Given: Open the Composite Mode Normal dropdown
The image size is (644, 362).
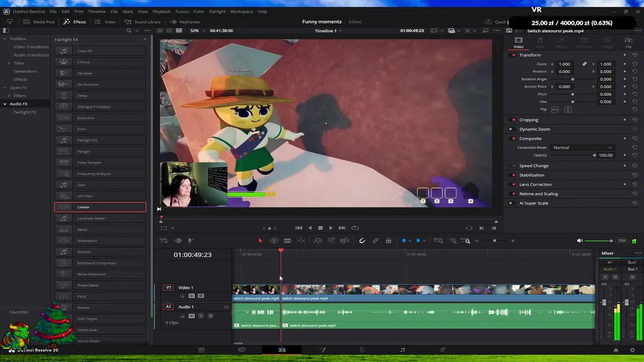Looking at the screenshot, I should tap(582, 148).
